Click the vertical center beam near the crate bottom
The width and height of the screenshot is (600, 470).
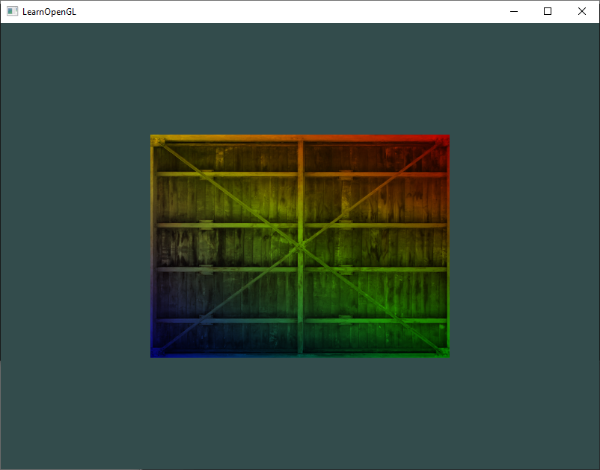point(300,337)
